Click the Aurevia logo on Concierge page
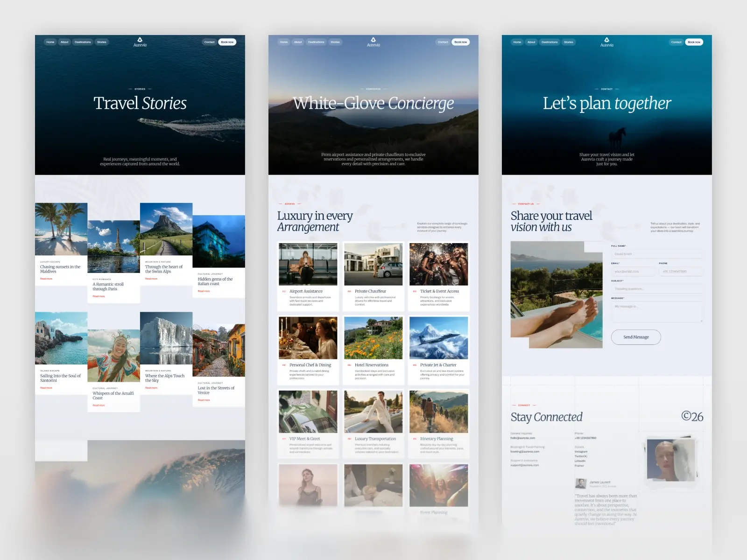 (x=373, y=42)
